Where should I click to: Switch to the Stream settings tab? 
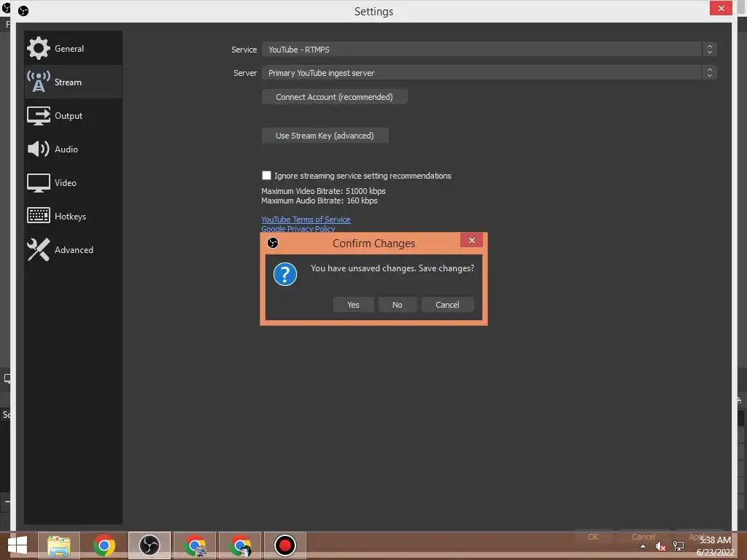[74, 82]
